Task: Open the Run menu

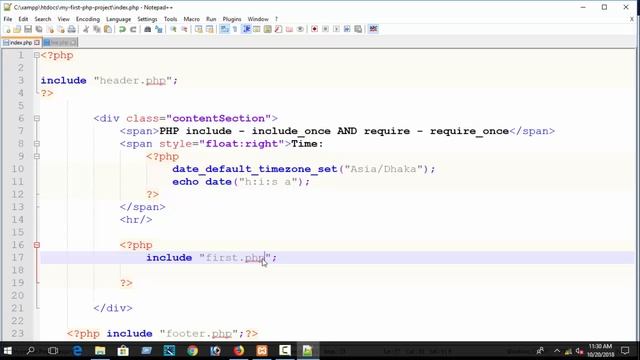Action: (x=211, y=19)
